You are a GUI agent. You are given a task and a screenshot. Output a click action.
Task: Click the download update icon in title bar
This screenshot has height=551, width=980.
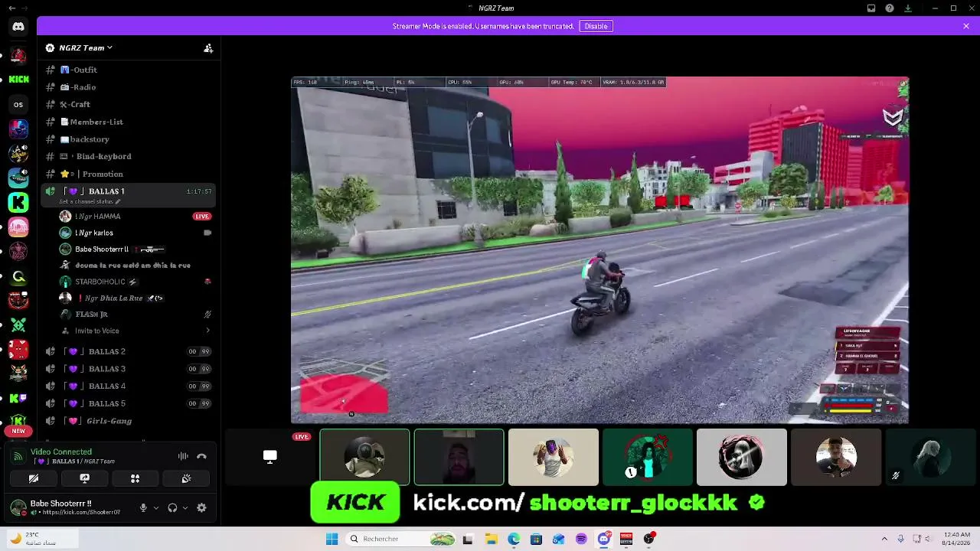coord(908,8)
